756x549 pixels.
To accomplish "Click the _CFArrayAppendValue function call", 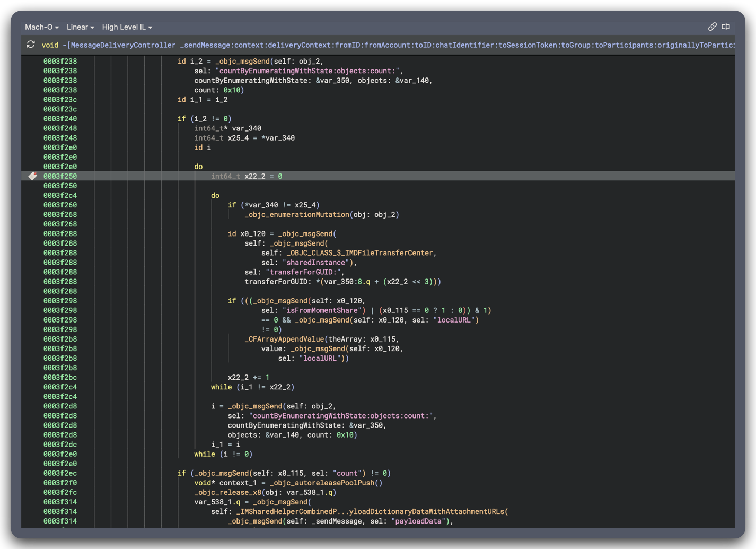I will pos(284,339).
